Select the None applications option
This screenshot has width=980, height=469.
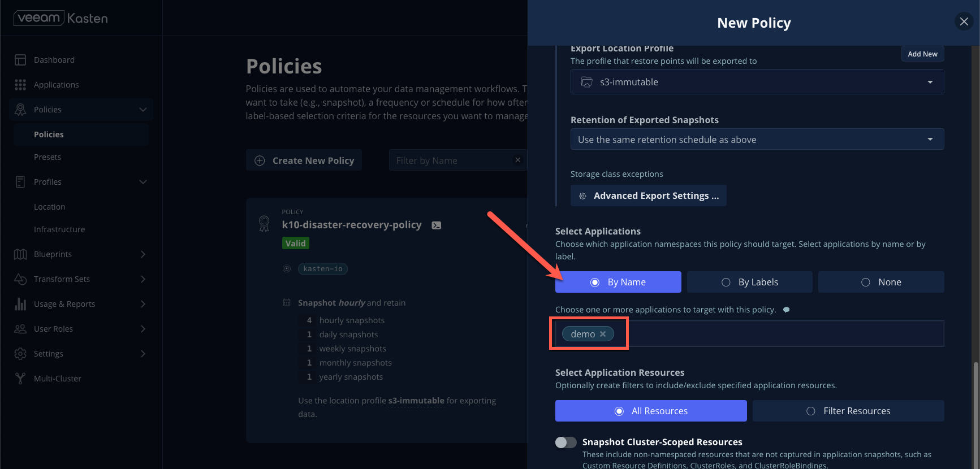881,282
